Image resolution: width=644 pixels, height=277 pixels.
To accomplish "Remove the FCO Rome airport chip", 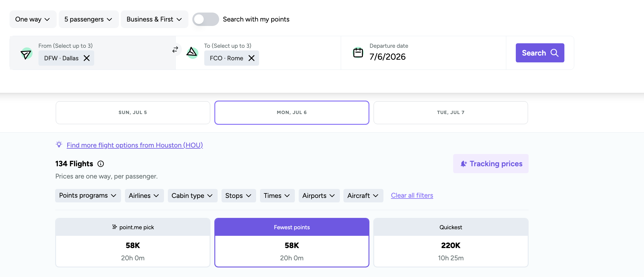I will [252, 58].
